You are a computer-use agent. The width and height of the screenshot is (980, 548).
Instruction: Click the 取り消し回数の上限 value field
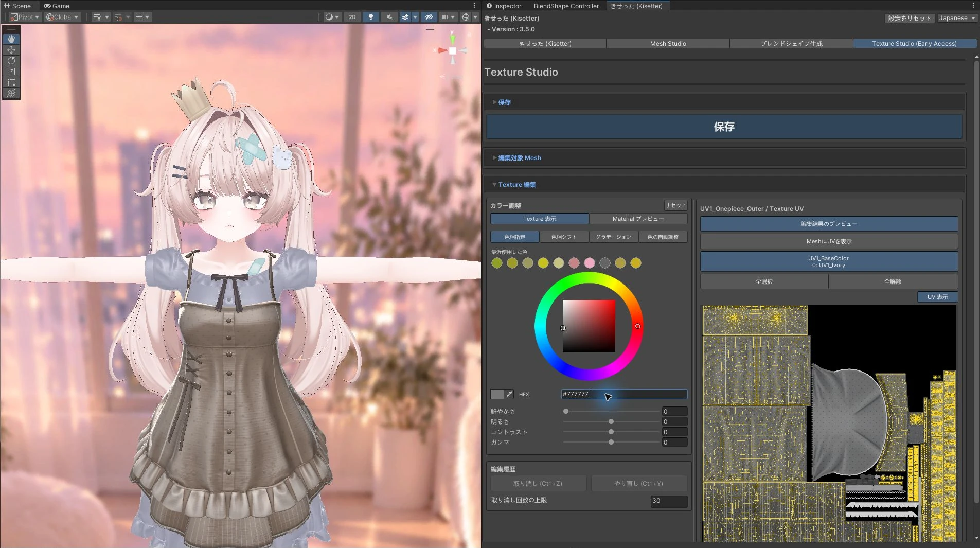coord(669,501)
